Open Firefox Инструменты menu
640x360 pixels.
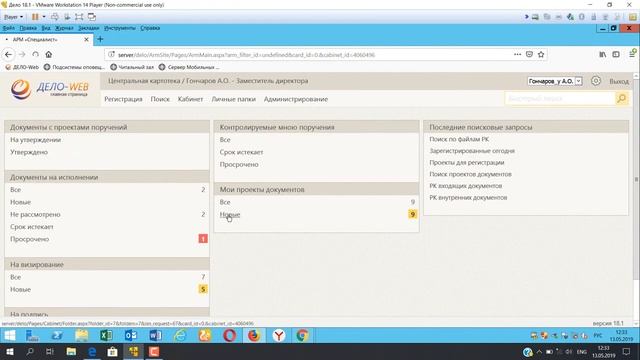pos(120,28)
